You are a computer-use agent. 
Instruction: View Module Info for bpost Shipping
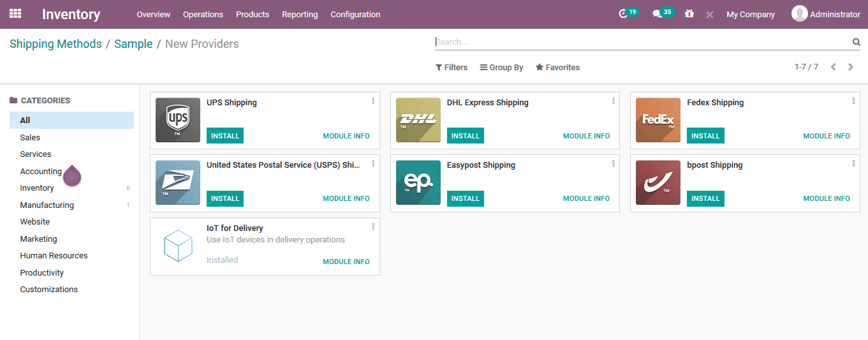click(x=827, y=198)
